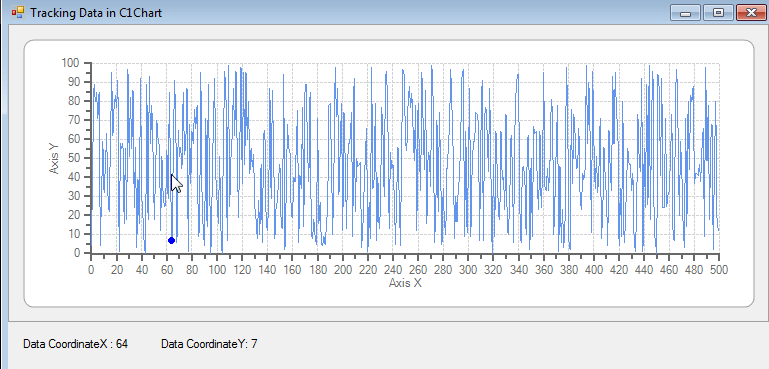
Task: Minimize the Tracking Data window
Action: pos(686,13)
